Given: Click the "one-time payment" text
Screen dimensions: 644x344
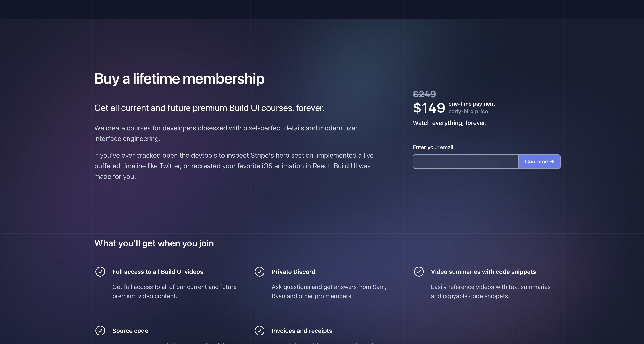Looking at the screenshot, I should (x=472, y=104).
